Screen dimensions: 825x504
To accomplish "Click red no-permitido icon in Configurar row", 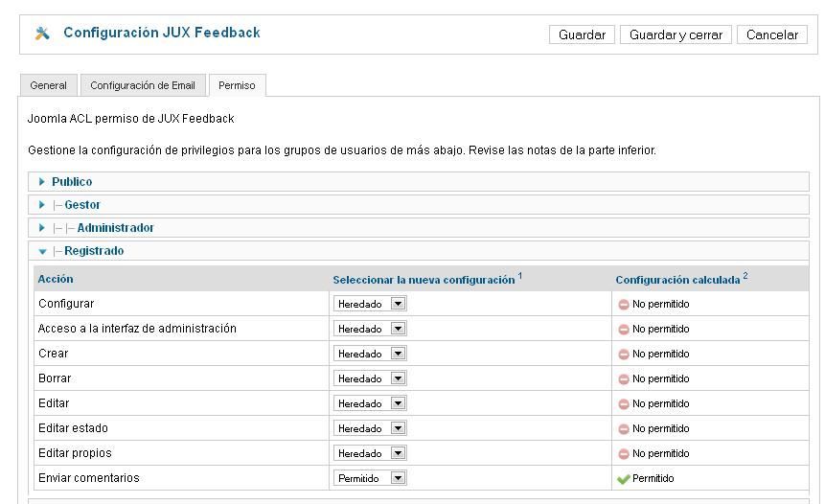I will pos(624,305).
